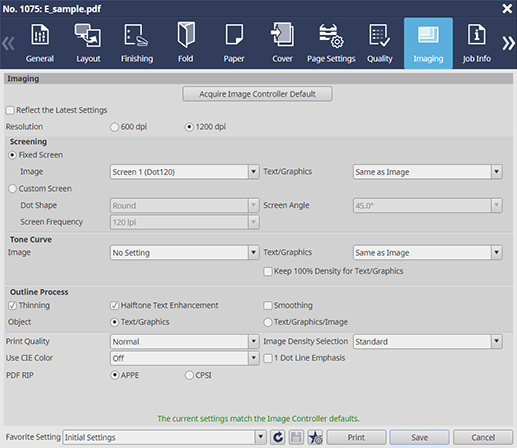
Task: Expand the Screen 1 (Dot120) image dropdown
Action: tap(184, 172)
